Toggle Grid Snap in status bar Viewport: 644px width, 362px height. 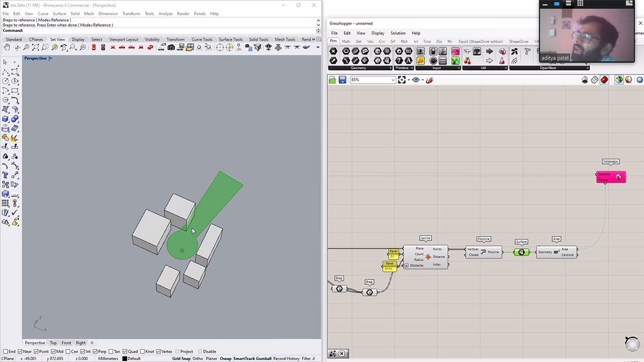point(181,358)
